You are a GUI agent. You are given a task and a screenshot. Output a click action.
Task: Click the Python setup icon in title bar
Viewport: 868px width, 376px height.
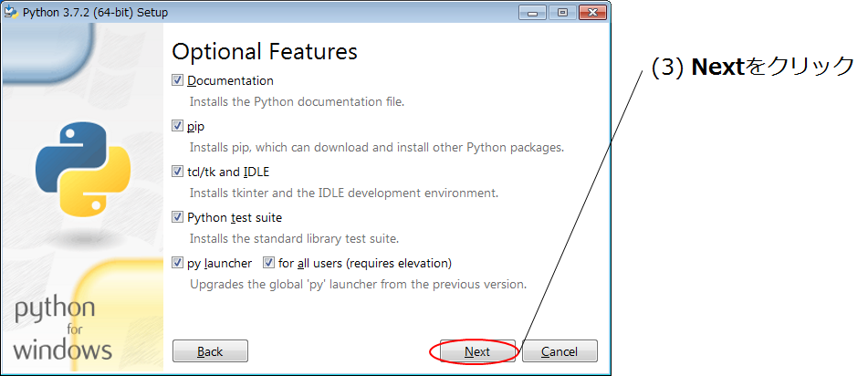11,12
